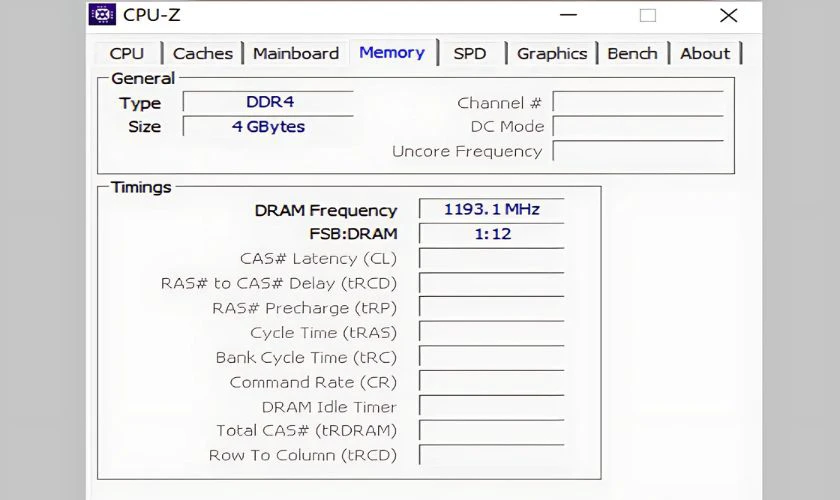
Task: Click the CPU-Z application icon in title bar
Action: (102, 14)
